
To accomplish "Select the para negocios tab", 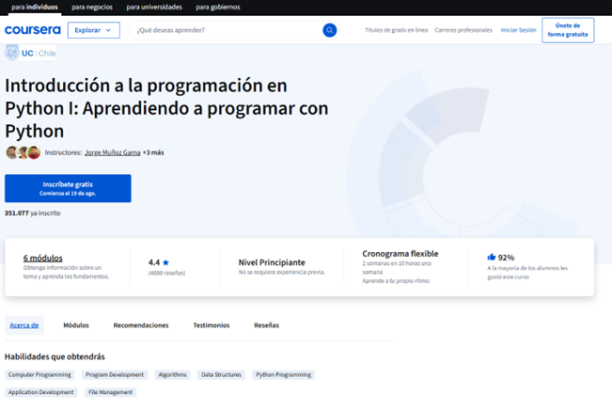I will [x=92, y=6].
